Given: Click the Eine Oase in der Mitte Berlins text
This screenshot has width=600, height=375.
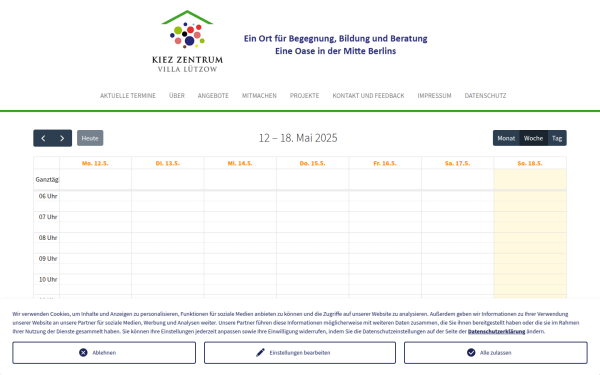Looking at the screenshot, I should coord(336,51).
